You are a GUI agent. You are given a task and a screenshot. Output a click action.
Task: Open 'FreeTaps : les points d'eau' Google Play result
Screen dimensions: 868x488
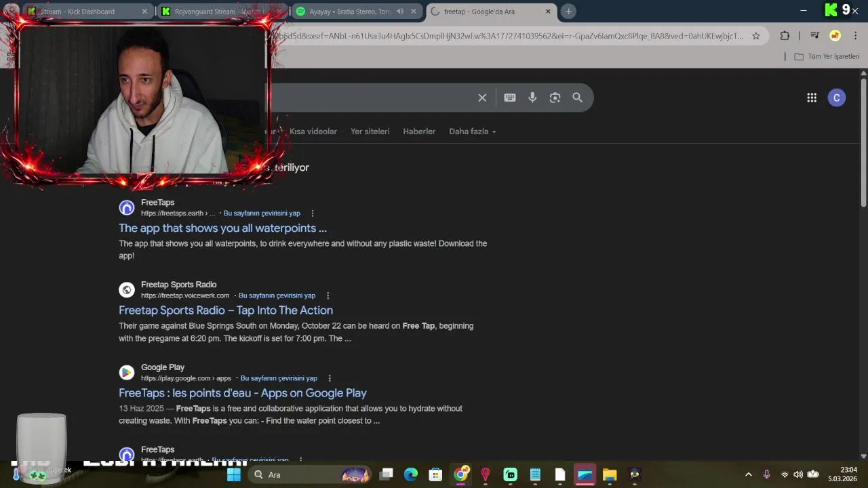(243, 393)
